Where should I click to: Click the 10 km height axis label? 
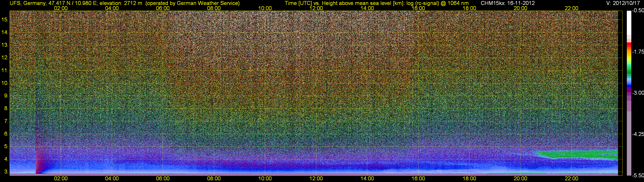(5, 83)
